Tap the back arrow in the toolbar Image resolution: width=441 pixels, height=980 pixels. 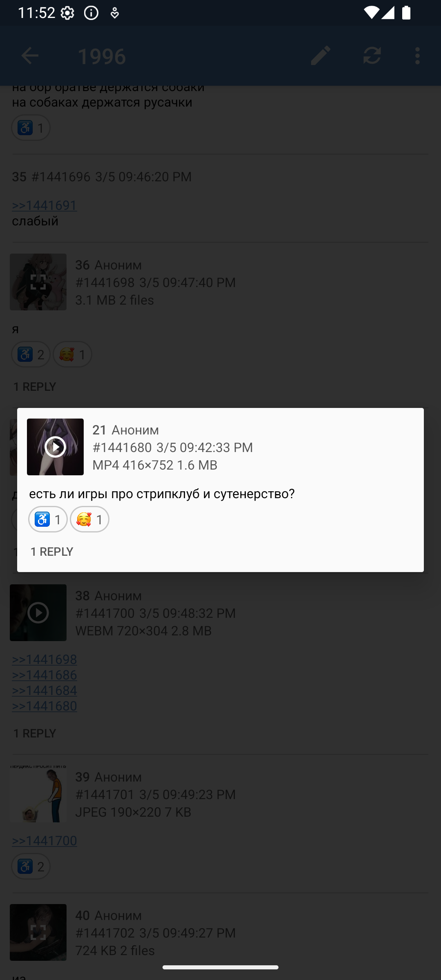[30, 56]
